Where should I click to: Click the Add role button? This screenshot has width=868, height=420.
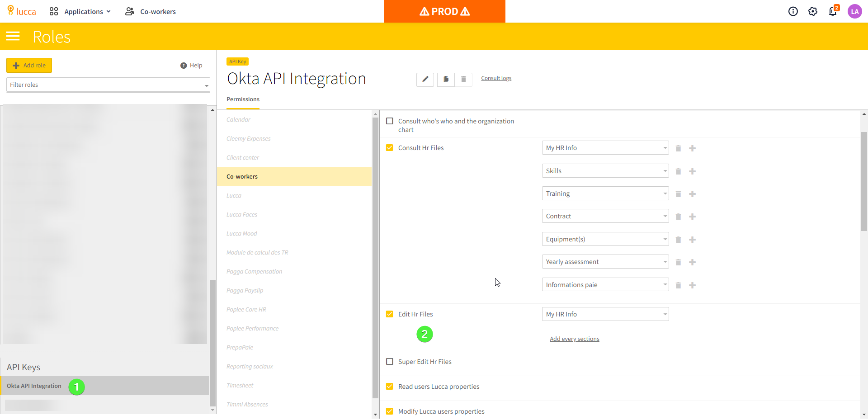pyautogui.click(x=29, y=66)
